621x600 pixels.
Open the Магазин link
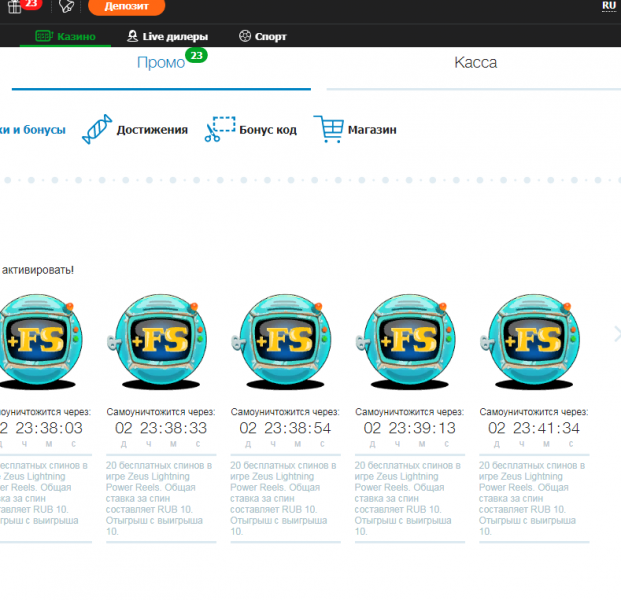pos(372,130)
